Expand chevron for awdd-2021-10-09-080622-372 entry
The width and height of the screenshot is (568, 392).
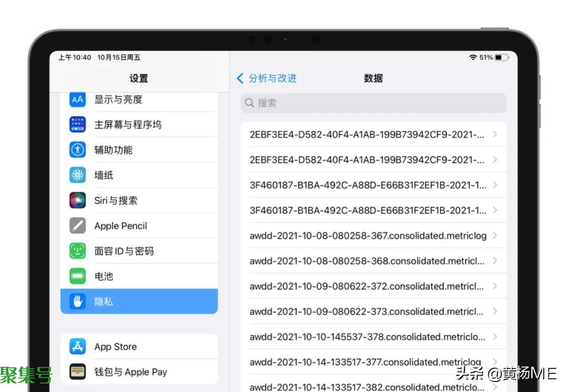495,286
